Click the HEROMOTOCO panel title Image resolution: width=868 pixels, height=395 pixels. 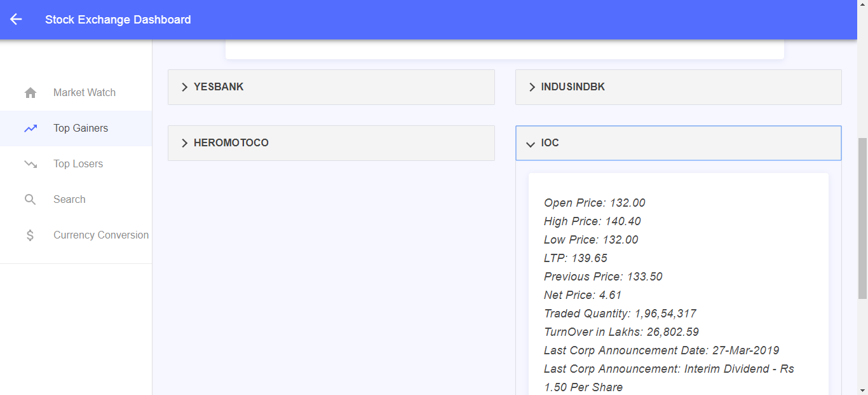click(x=231, y=143)
